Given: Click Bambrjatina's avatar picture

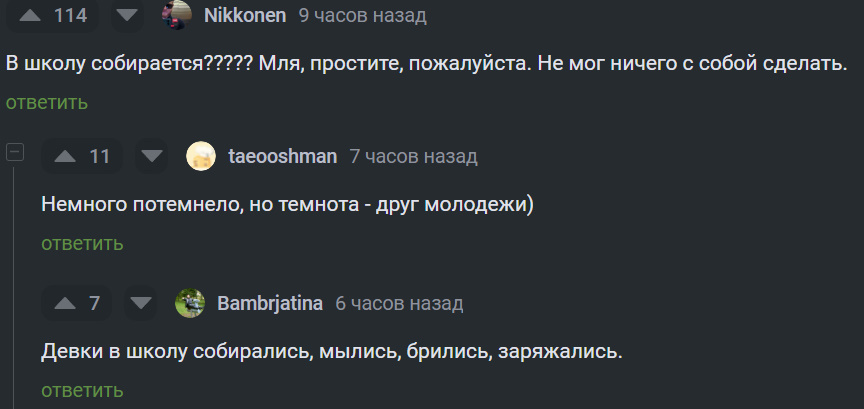Looking at the screenshot, I should tap(190, 303).
